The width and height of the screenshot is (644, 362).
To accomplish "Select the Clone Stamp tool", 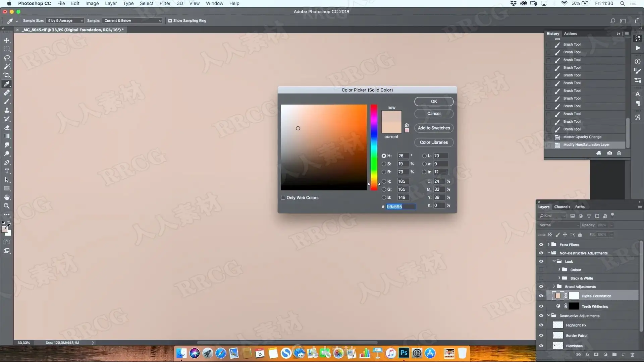I will click(7, 110).
